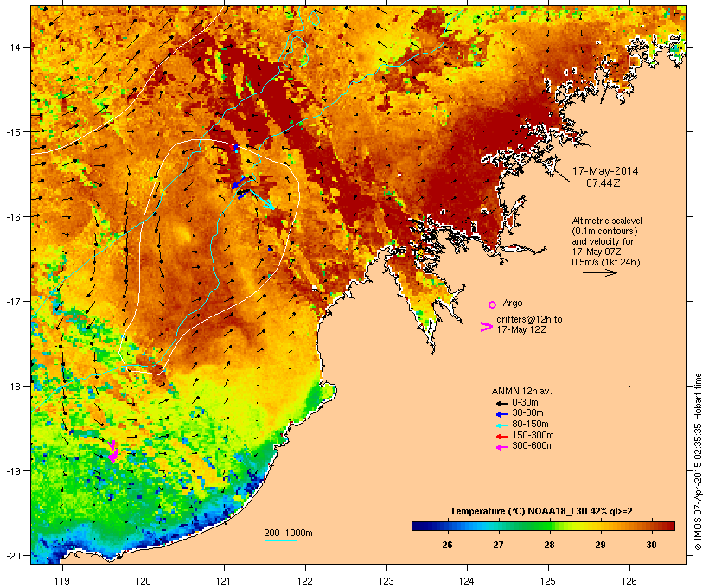Click the 'Argo' legend label
The height and width of the screenshot is (588, 709).
(513, 303)
